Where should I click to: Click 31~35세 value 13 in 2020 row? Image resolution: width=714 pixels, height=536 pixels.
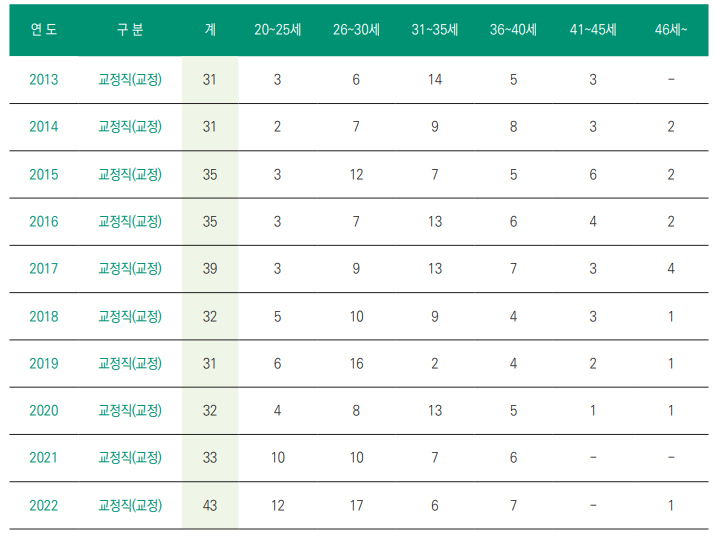435,411
